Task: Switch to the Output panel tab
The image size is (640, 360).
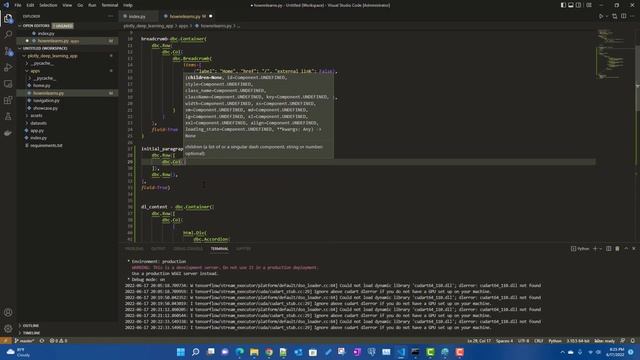Action: (158, 249)
